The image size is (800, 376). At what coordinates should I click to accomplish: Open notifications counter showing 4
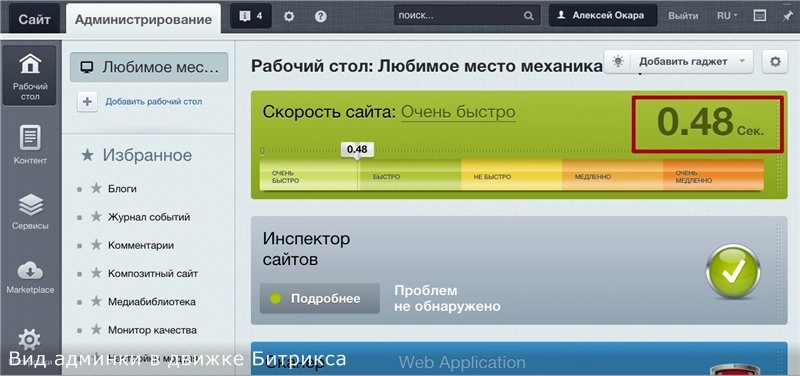(x=251, y=16)
